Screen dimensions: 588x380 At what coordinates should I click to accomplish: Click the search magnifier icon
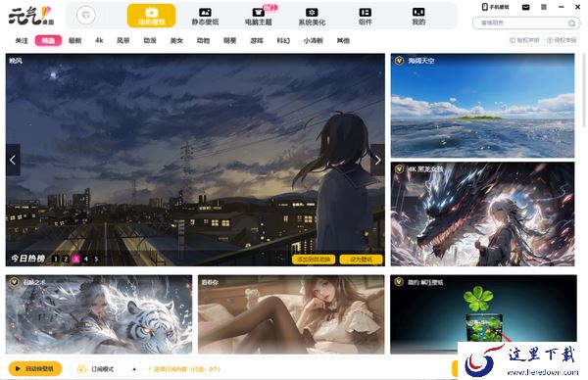point(571,24)
